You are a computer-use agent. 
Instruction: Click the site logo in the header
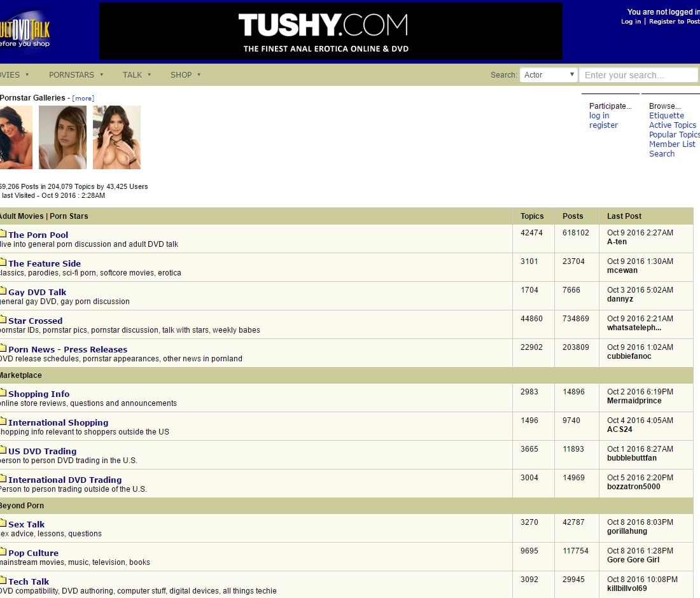(25, 32)
